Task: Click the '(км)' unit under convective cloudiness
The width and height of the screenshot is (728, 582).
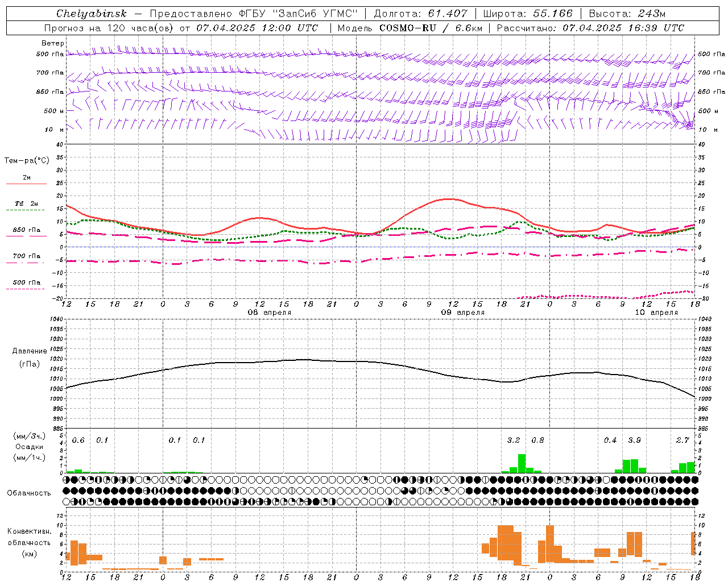Action: [x=29, y=554]
